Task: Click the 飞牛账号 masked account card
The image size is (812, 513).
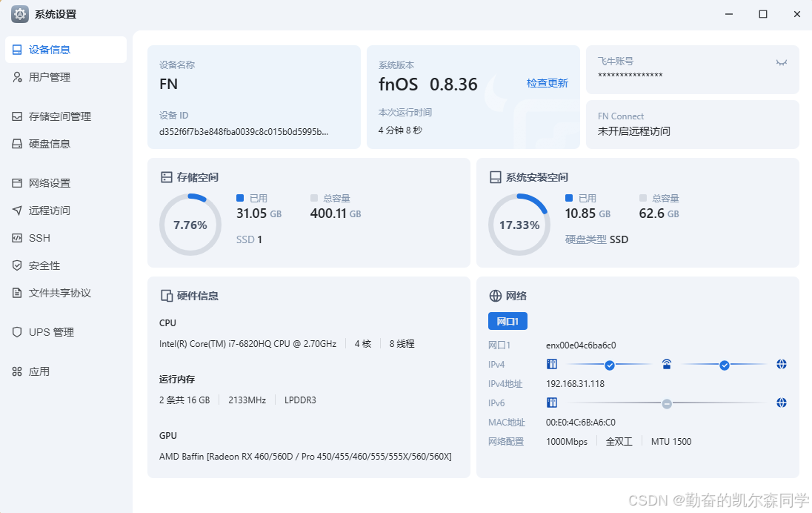Action: pos(693,70)
